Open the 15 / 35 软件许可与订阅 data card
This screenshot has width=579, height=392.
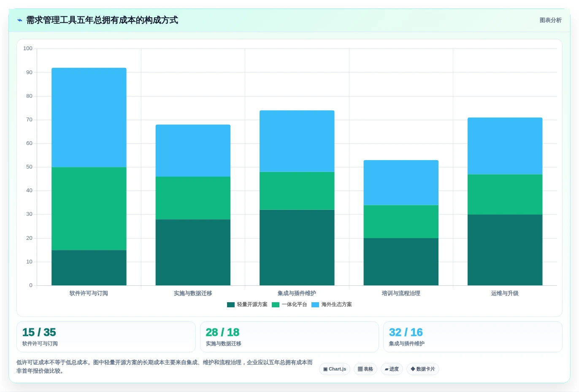click(x=106, y=337)
